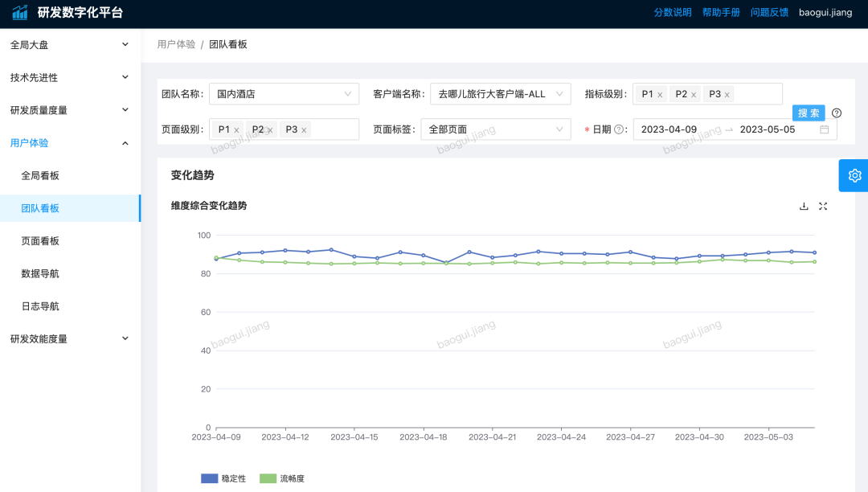Open 页面看板 in the sidebar

pos(70,240)
